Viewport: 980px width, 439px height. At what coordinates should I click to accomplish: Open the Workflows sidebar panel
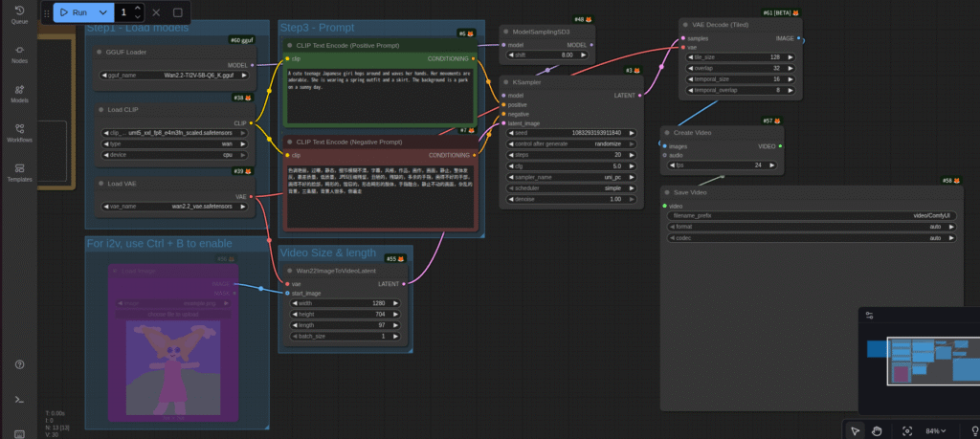pos(19,132)
